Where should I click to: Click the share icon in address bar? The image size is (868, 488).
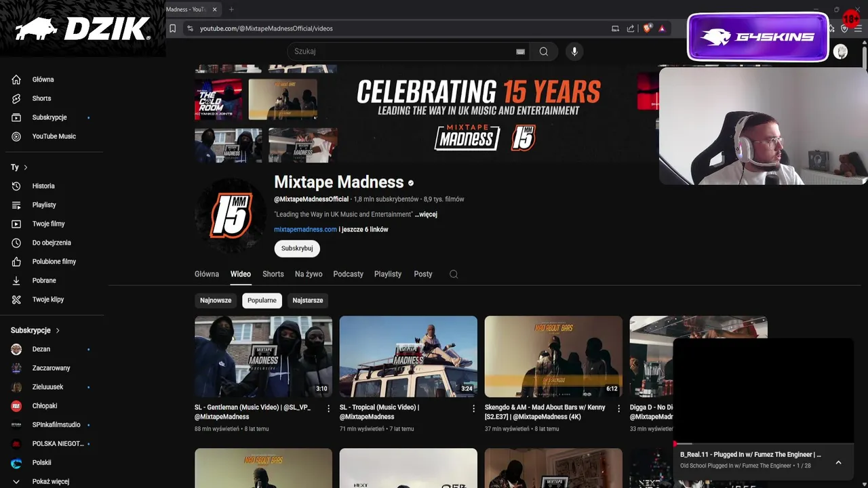[x=631, y=28]
